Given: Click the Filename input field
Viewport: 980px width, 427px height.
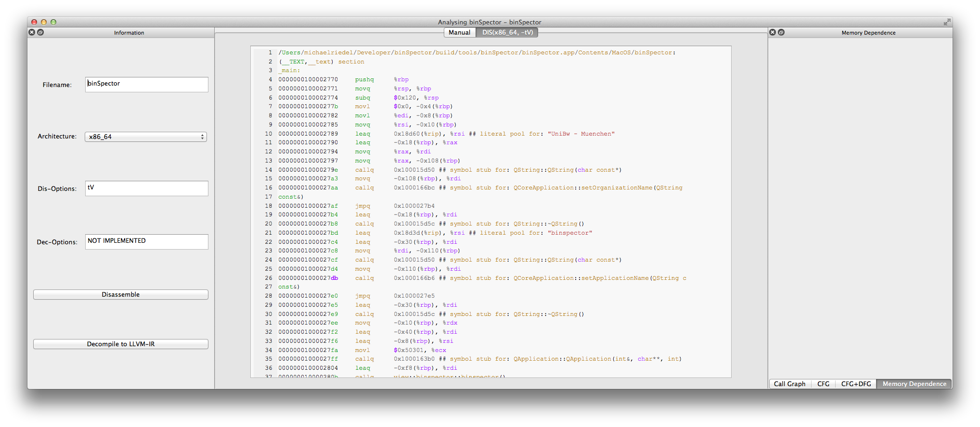Looking at the screenshot, I should click(147, 85).
